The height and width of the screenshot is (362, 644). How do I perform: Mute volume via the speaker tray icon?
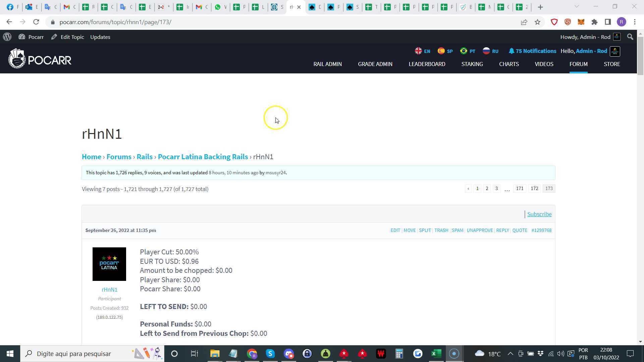[x=560, y=354]
